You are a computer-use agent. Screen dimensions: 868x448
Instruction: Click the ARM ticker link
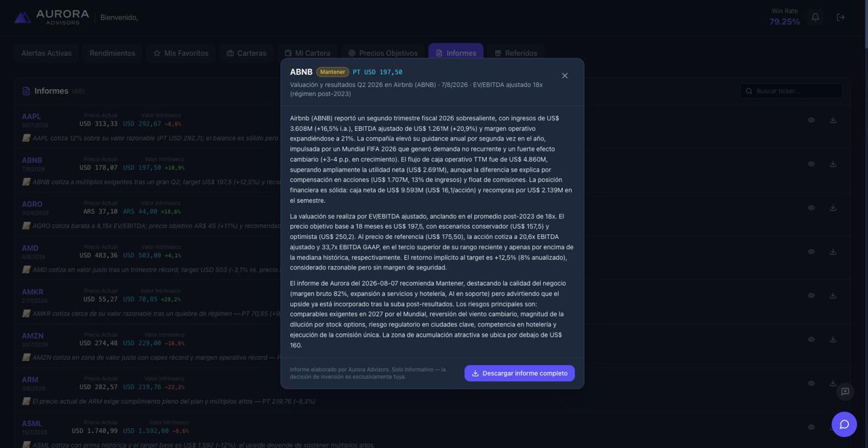click(30, 380)
